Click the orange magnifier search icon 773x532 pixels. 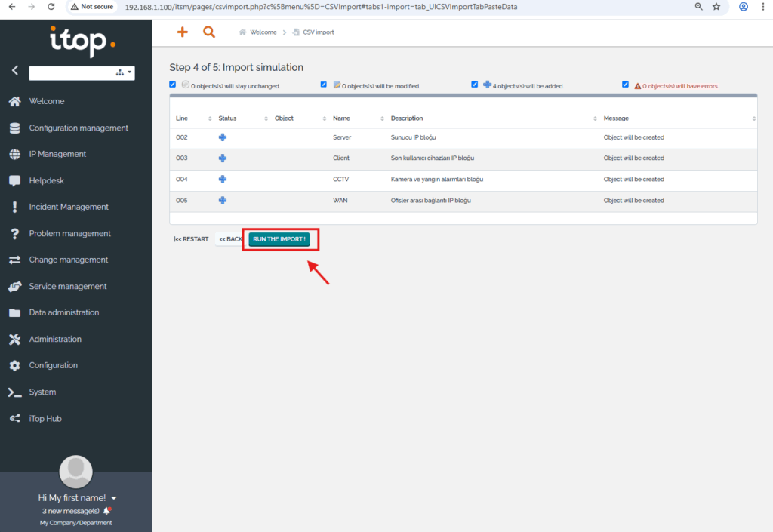(x=209, y=32)
